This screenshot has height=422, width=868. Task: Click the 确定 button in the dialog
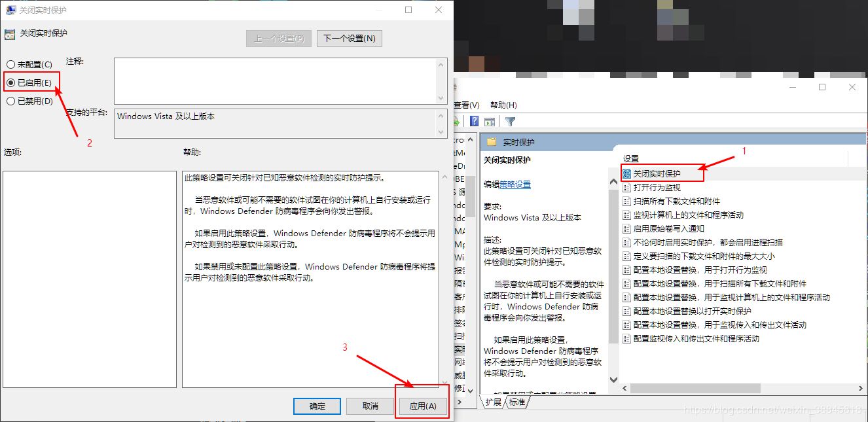click(317, 406)
